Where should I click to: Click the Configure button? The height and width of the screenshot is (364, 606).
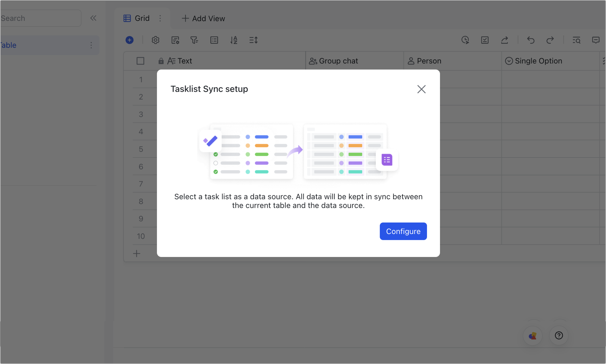coord(403,231)
